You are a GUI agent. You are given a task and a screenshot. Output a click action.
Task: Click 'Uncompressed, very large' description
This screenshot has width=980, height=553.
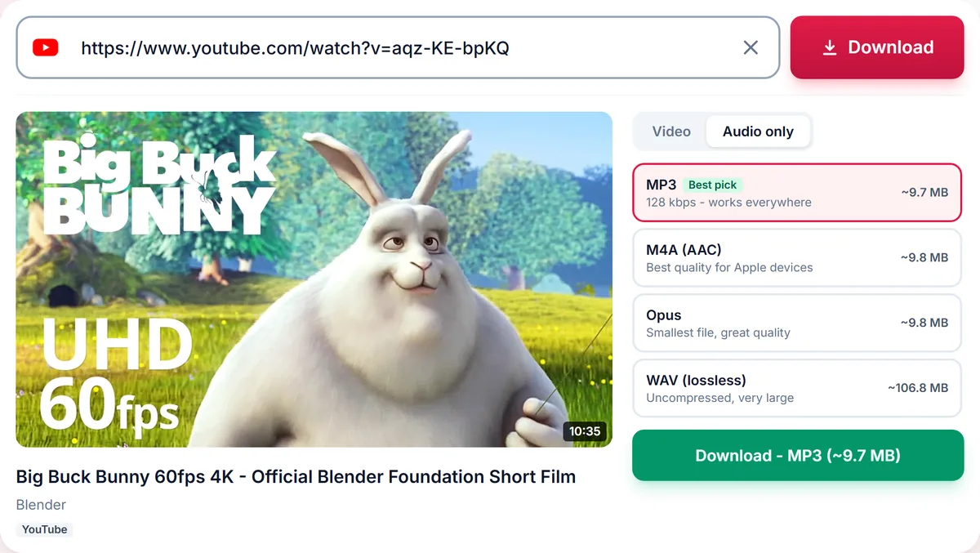719,398
